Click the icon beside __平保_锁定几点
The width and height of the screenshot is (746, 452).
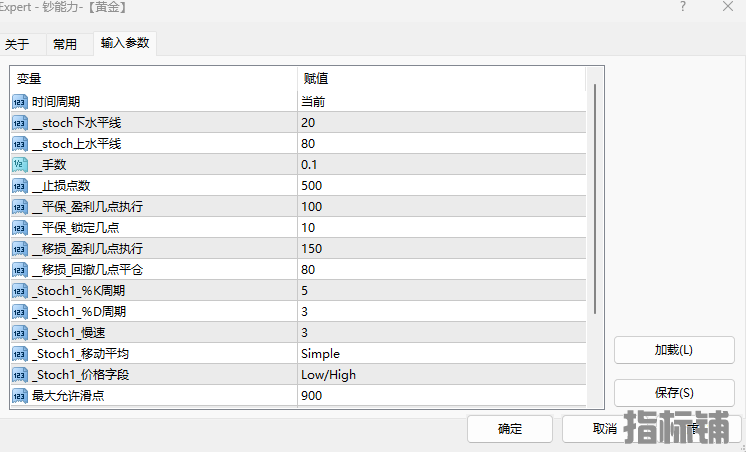point(20,227)
